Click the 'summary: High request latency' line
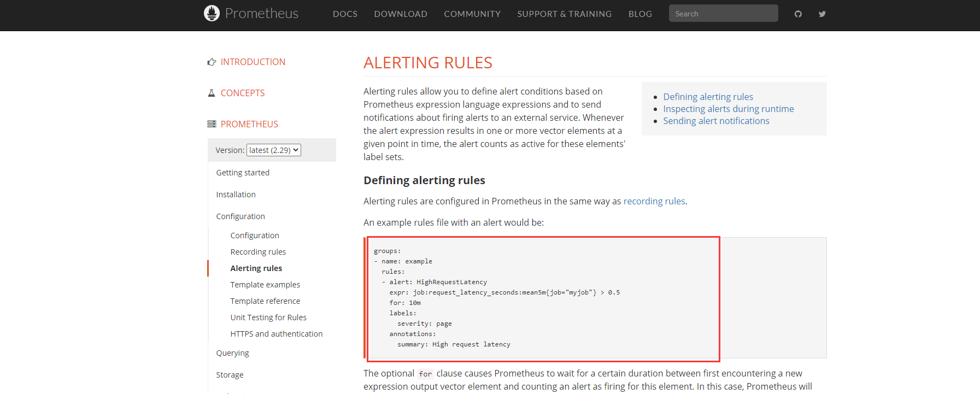 (454, 344)
